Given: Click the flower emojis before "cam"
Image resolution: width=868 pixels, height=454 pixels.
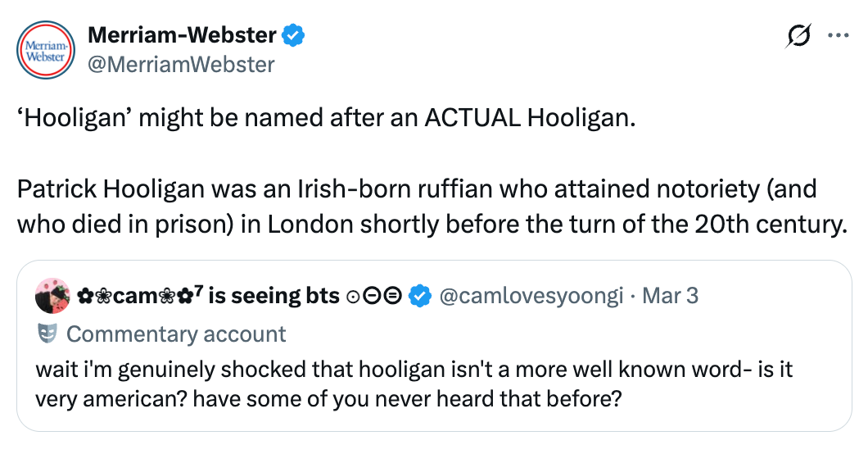Looking at the screenshot, I should pyautogui.click(x=93, y=295).
